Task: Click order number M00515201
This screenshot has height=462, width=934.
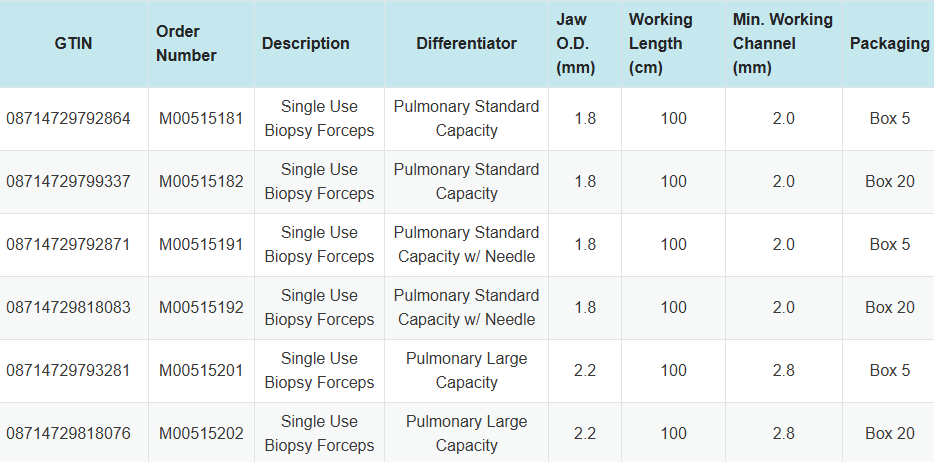Action: pyautogui.click(x=201, y=370)
